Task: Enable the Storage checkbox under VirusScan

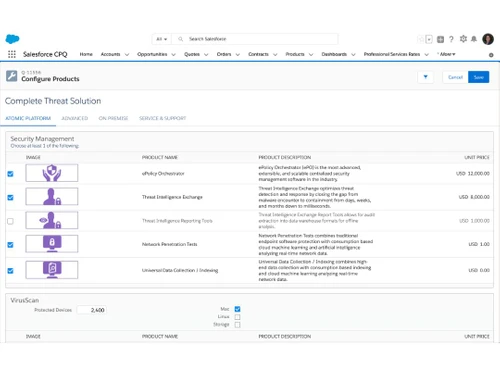Action: 237,324
